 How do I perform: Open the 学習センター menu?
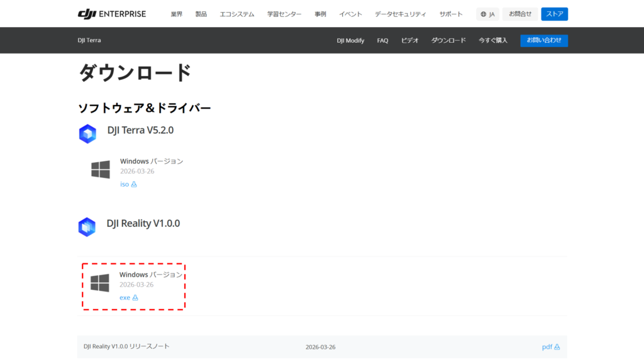(x=284, y=14)
